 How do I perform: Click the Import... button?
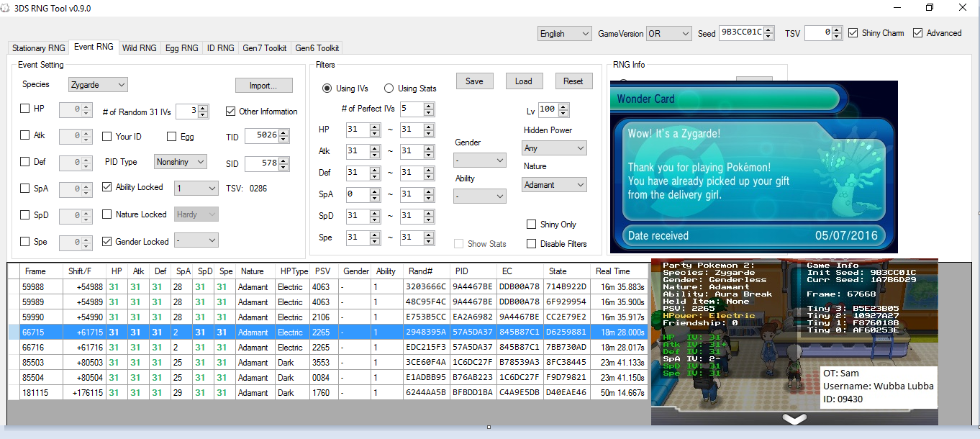point(264,86)
